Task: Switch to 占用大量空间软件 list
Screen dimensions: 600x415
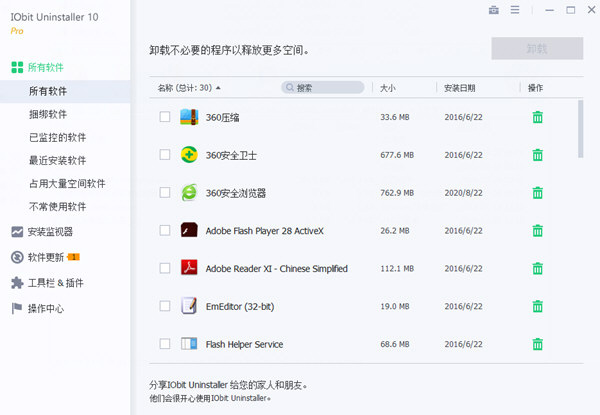Action: click(67, 183)
